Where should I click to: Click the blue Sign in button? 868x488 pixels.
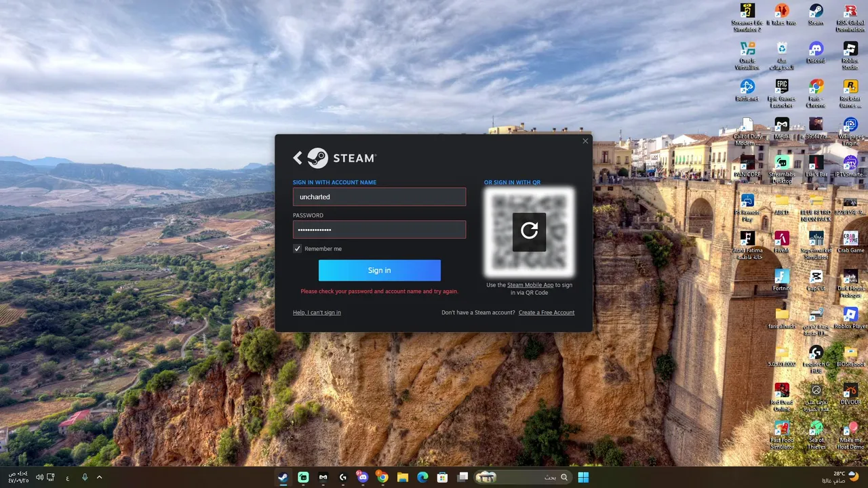tap(379, 270)
